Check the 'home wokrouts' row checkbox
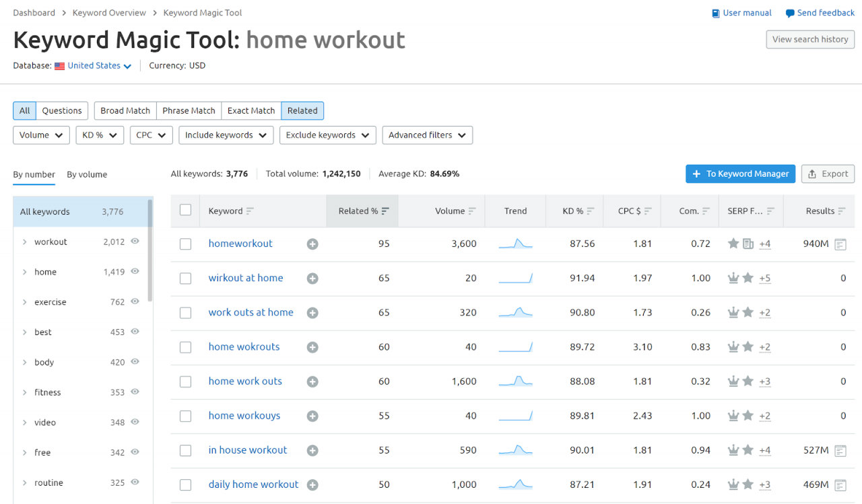 186,347
